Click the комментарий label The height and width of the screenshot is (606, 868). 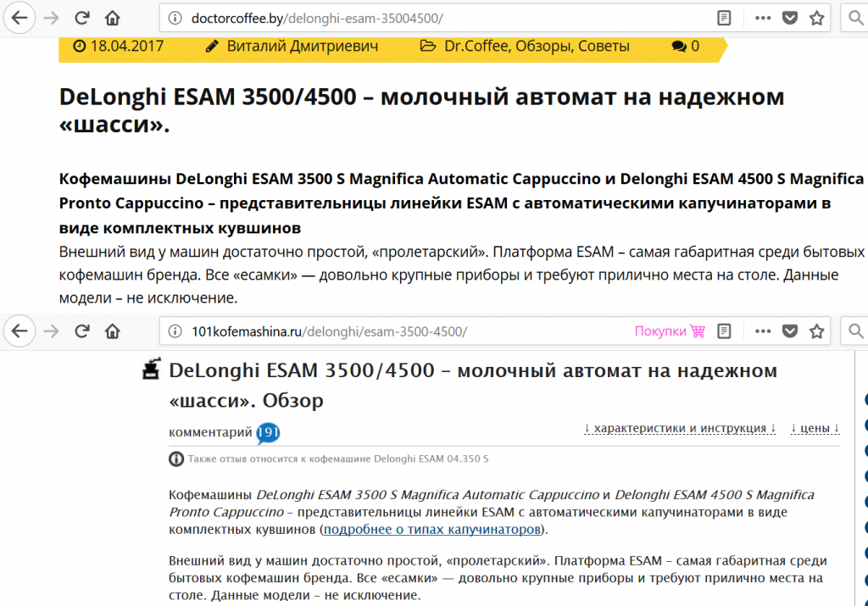pos(210,432)
